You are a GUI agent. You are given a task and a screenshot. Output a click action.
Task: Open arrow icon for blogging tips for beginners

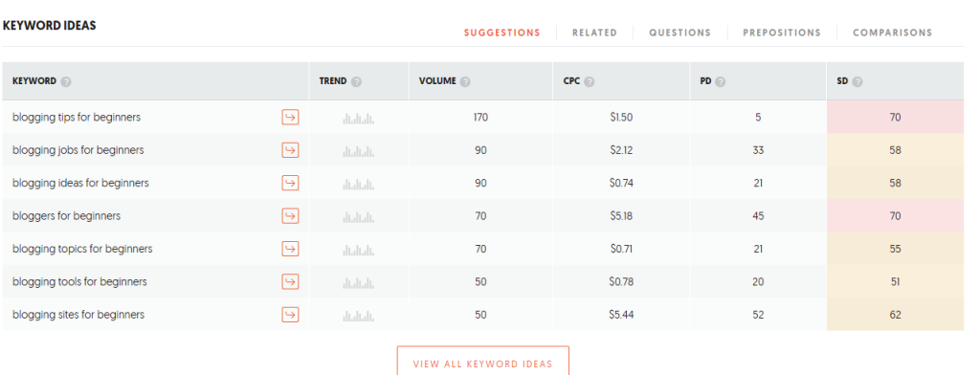[x=290, y=117]
